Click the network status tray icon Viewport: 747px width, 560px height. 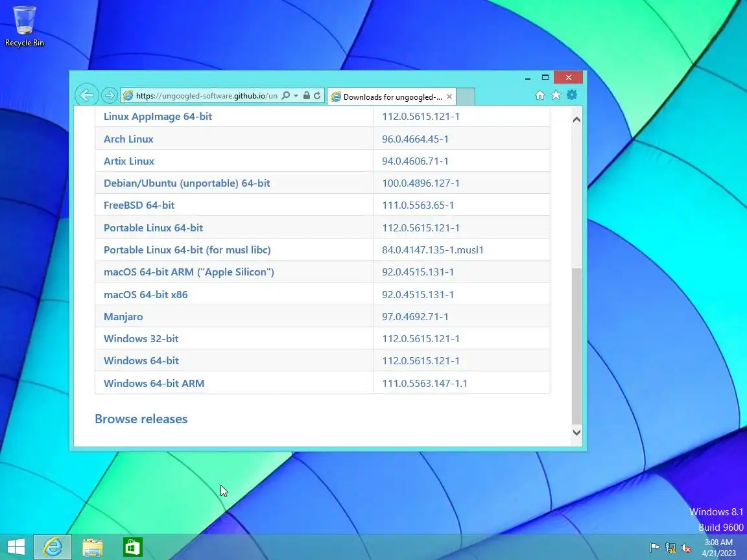coord(670,548)
